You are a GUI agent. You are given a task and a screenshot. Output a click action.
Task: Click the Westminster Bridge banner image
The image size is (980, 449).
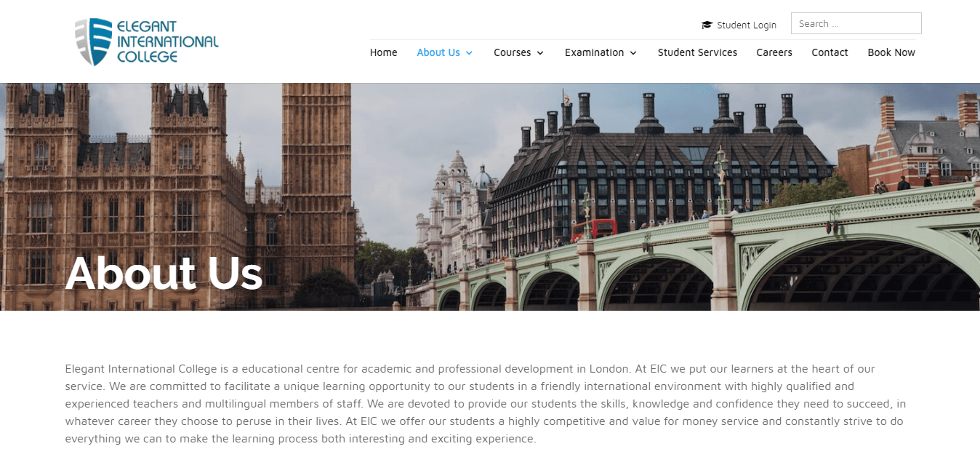pyautogui.click(x=490, y=196)
